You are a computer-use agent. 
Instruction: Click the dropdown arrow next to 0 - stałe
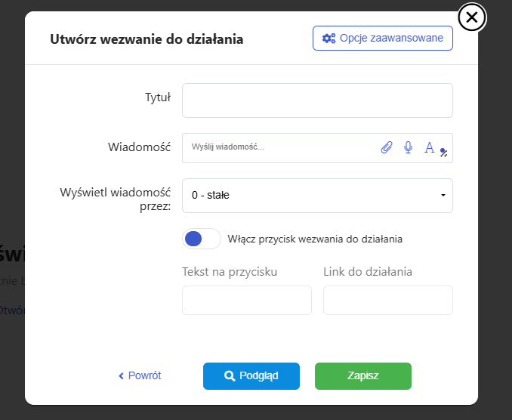pos(443,196)
